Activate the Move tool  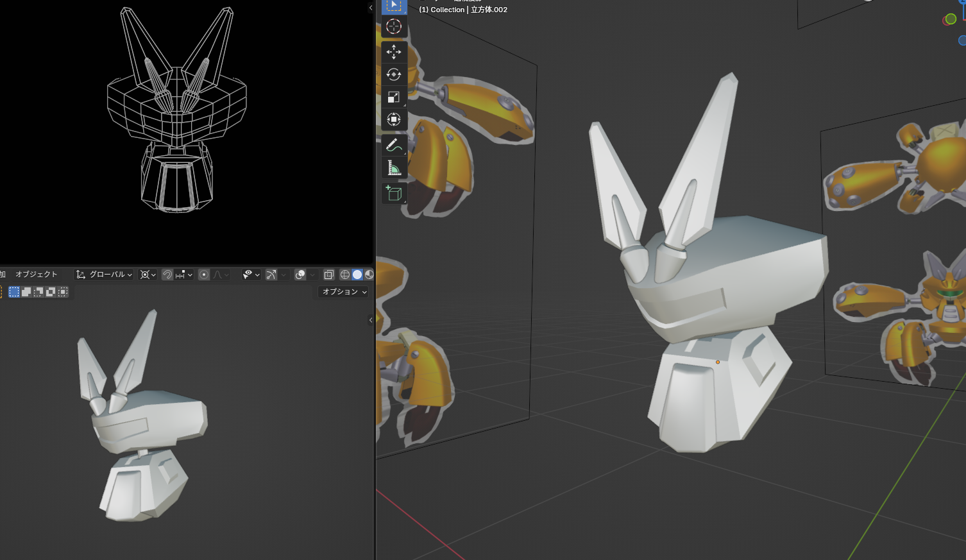[x=394, y=52]
